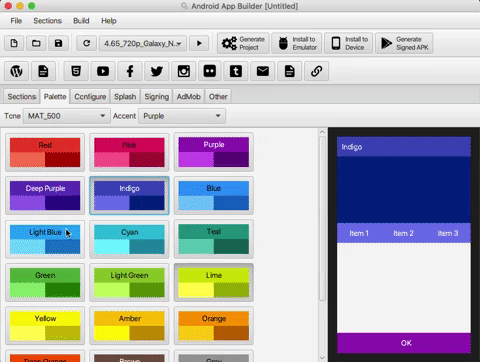The width and height of the screenshot is (480, 362).
Task: Select the Teal color swatch
Action: (x=214, y=239)
